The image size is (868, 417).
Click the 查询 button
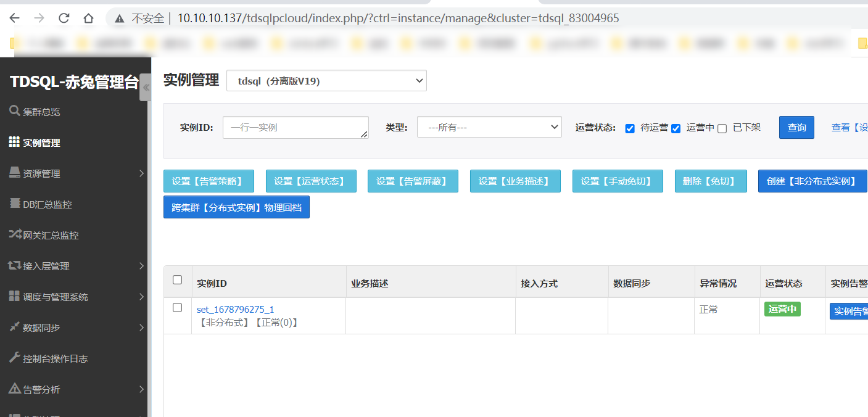796,127
